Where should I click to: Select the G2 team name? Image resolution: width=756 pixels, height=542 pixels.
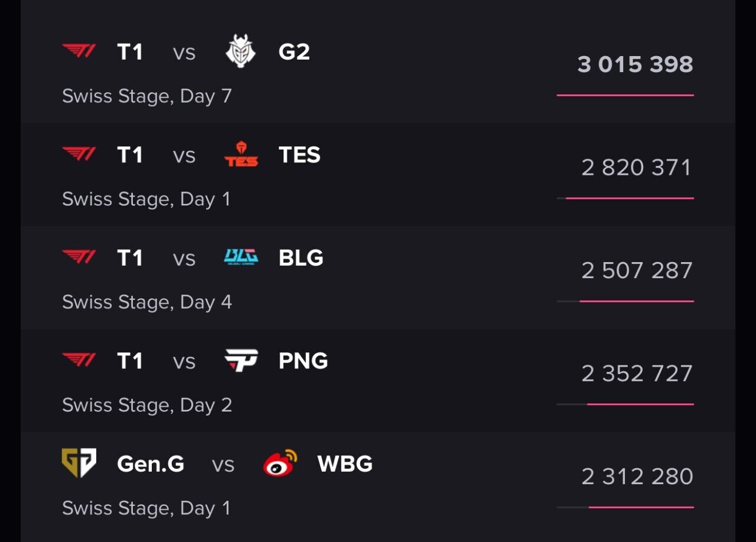click(x=294, y=52)
